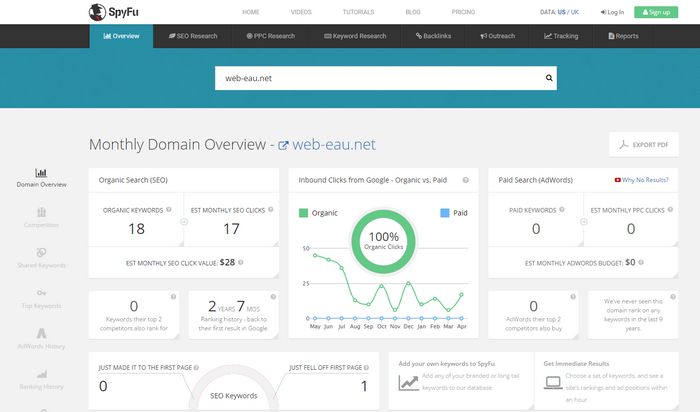This screenshot has width=700, height=412.
Task: View the Pricing page
Action: [463, 12]
